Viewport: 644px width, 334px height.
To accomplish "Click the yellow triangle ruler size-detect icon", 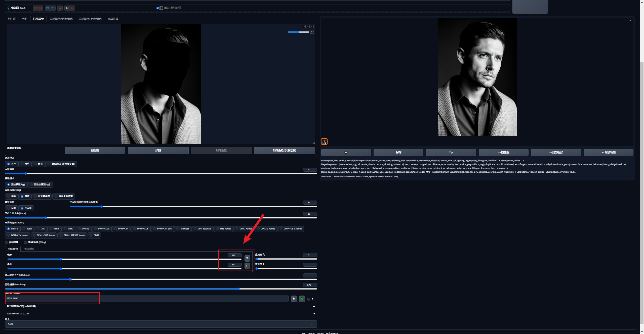I will click(247, 266).
